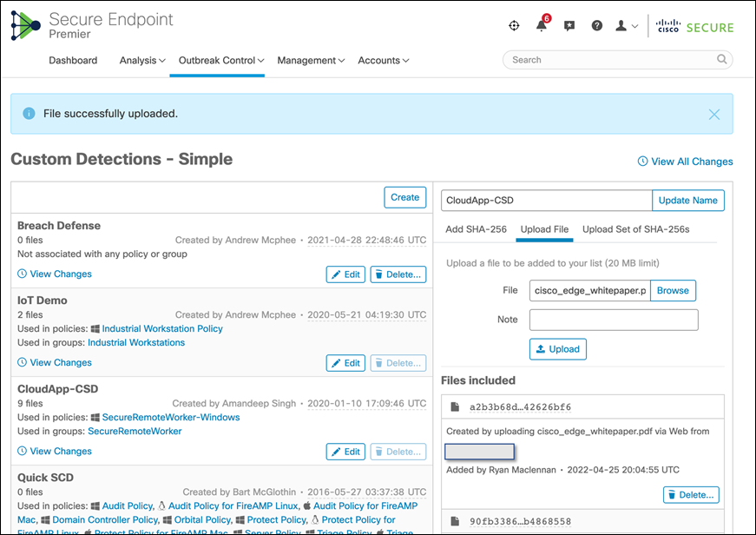Click the Cisco Secure logo
This screenshot has height=535, width=756.
click(x=694, y=27)
